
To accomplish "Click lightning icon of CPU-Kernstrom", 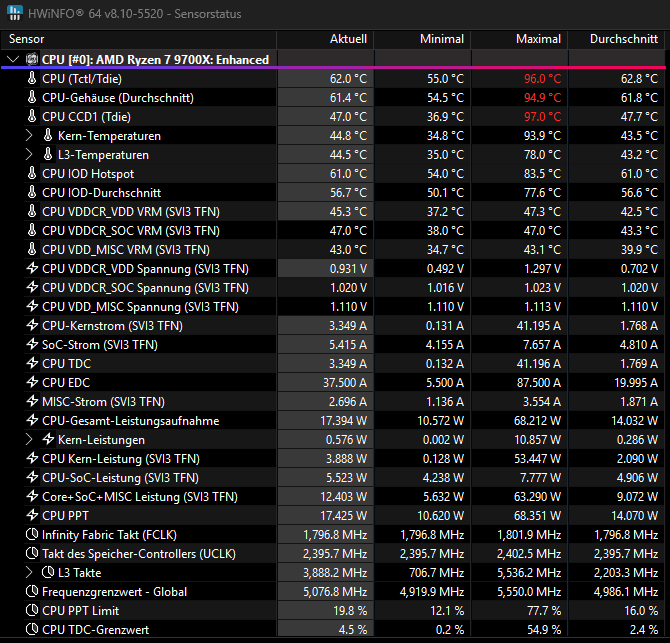I will coord(32,325).
